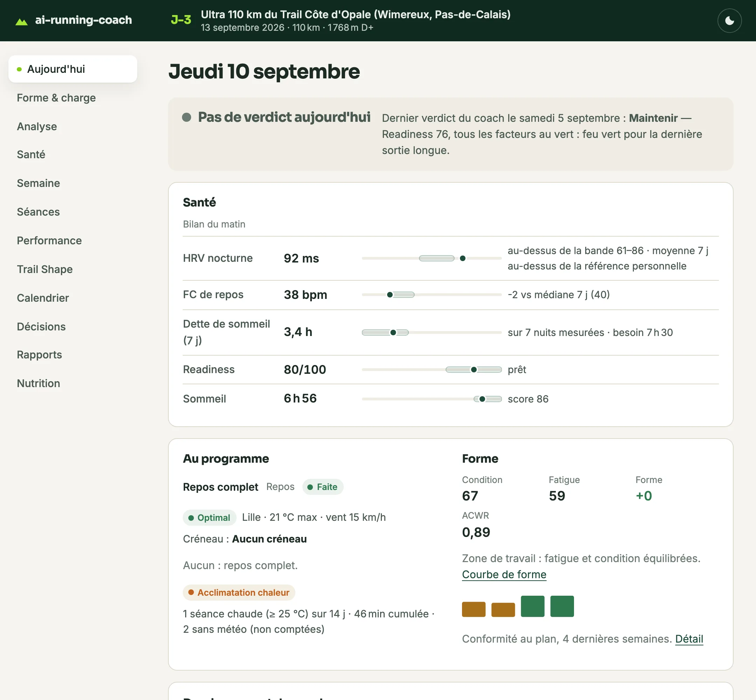Viewport: 756px width, 700px height.
Task: Toggle dark mode with the moon icon
Action: point(729,20)
